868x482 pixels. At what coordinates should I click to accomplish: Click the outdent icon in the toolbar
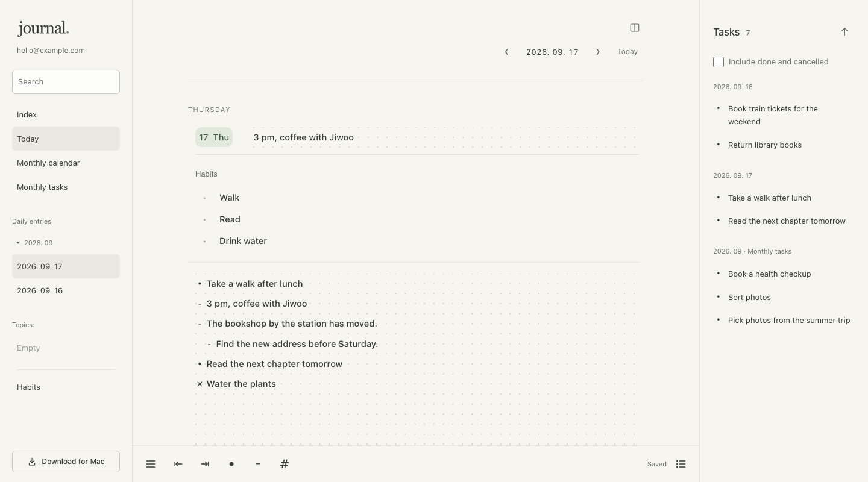[x=178, y=464]
